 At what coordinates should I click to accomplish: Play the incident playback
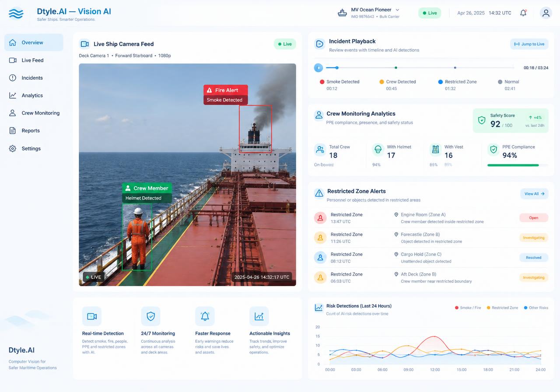point(318,68)
